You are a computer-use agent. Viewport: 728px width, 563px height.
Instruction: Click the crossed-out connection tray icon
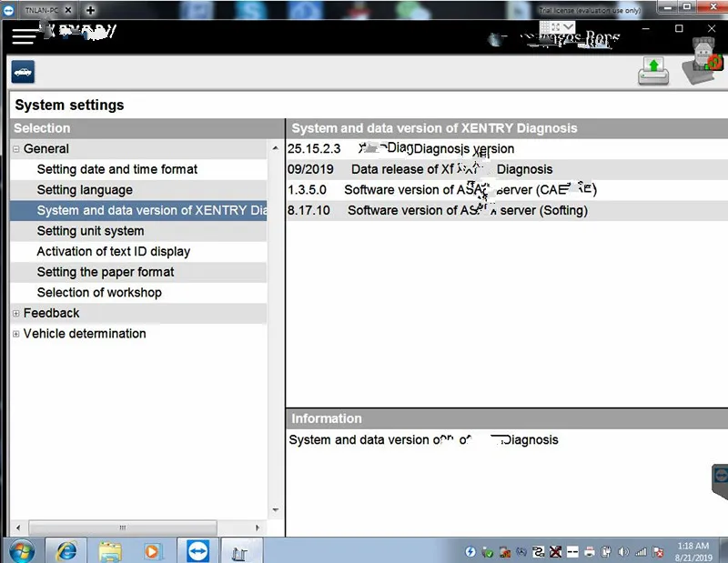tap(555, 551)
